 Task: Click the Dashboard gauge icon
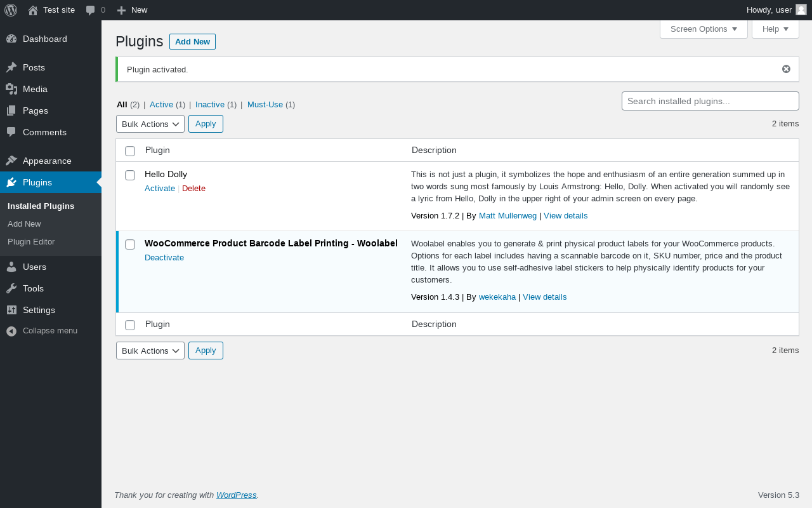pyautogui.click(x=11, y=39)
